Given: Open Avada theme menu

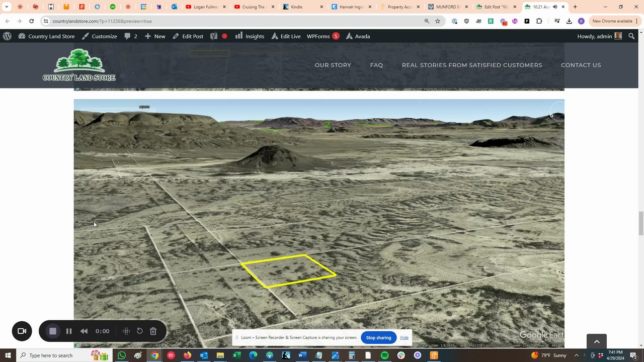Looking at the screenshot, I should click(x=358, y=36).
